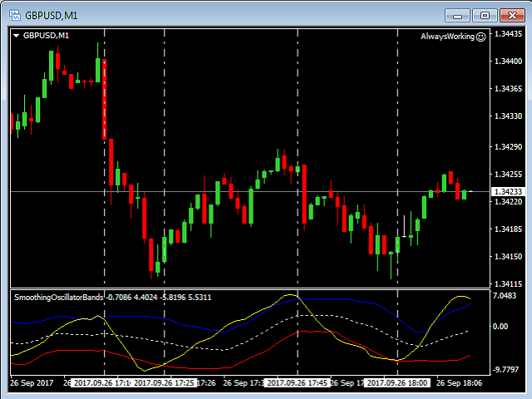
Task: Click the AlwaysWorking smiley face icon
Action: point(481,37)
